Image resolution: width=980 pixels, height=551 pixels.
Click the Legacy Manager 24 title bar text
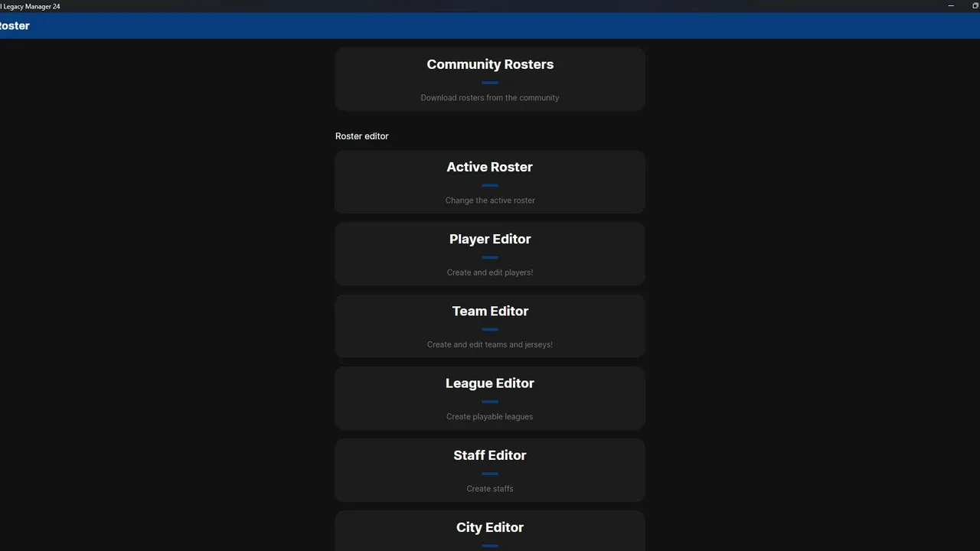click(x=31, y=6)
